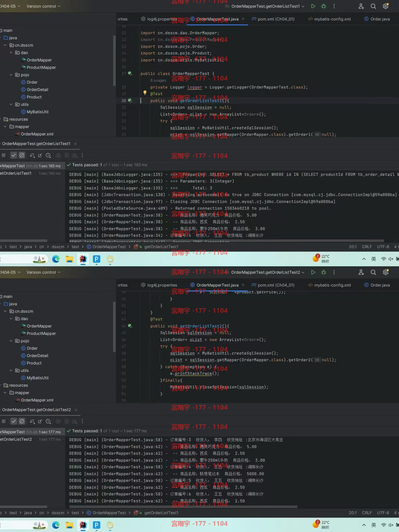399x532 pixels.
Task: Collapse the utils folder in the lower project tree
Action: click(11, 371)
